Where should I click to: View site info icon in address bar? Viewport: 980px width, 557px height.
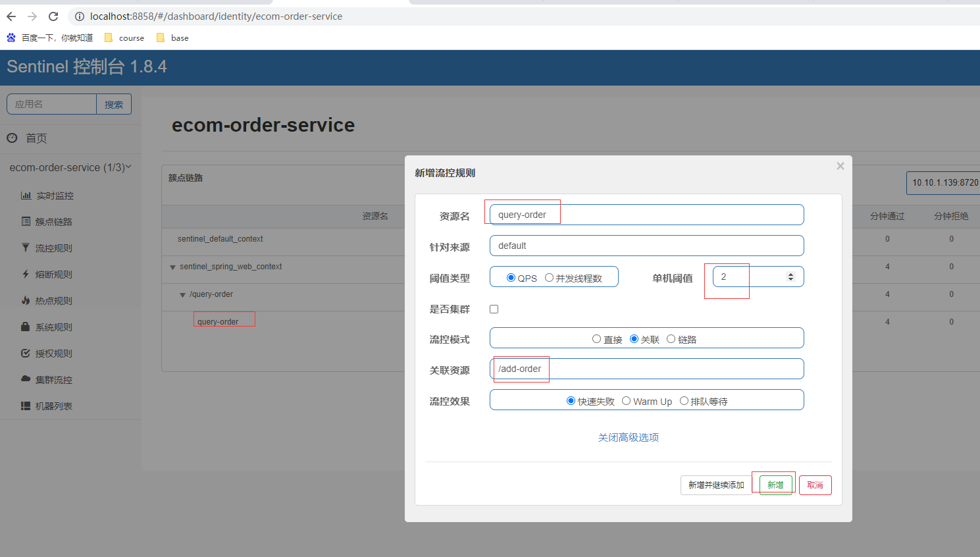80,16
